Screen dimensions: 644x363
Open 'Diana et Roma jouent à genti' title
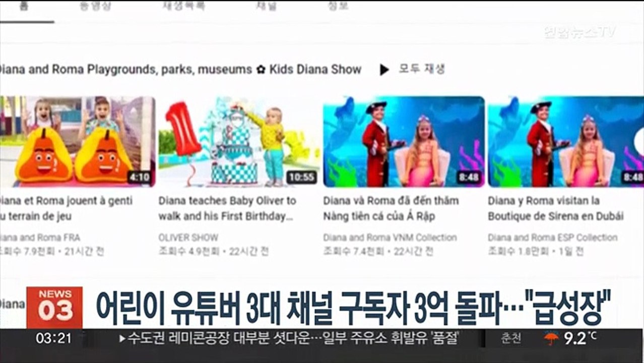(x=66, y=209)
